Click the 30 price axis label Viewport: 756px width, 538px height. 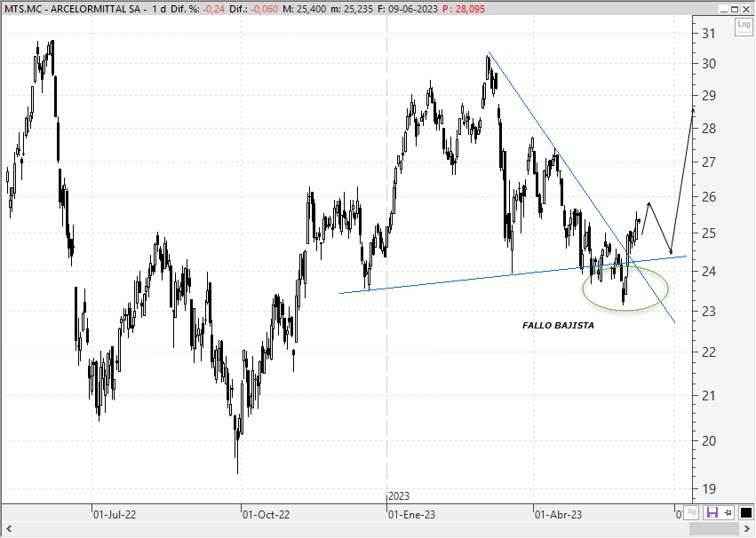[x=708, y=64]
